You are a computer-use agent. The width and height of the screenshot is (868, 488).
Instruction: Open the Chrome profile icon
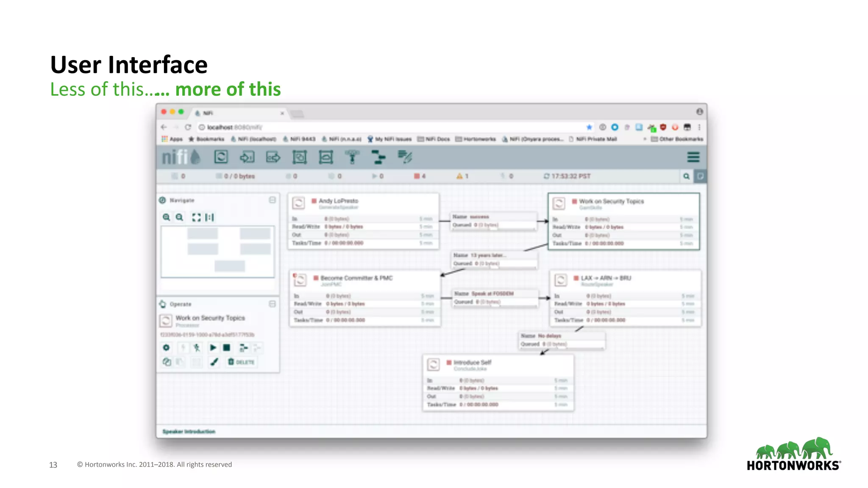(699, 111)
